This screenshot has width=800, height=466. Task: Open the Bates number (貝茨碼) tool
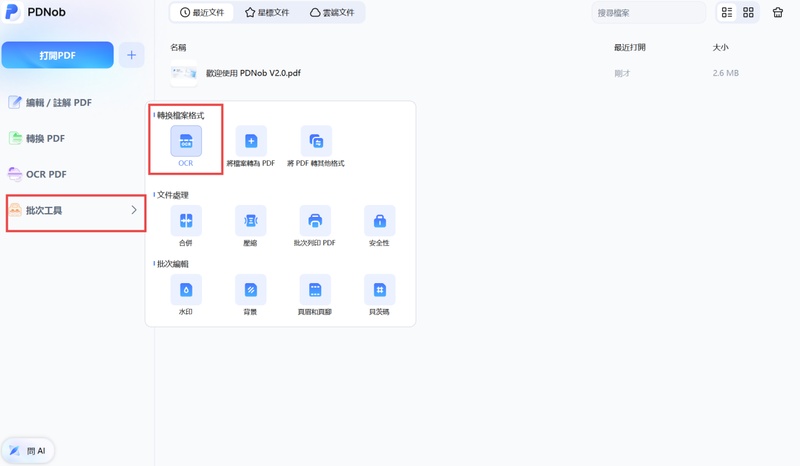(380, 289)
